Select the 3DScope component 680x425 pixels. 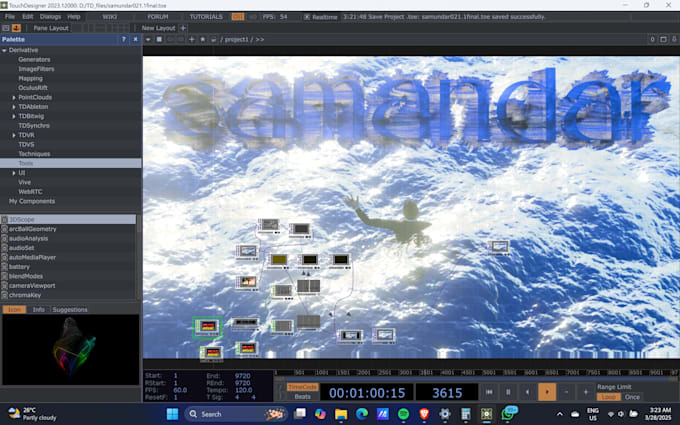(x=68, y=219)
